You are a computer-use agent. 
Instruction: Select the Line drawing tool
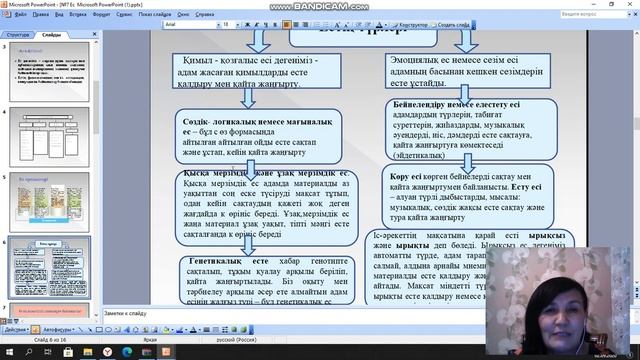tap(81, 329)
